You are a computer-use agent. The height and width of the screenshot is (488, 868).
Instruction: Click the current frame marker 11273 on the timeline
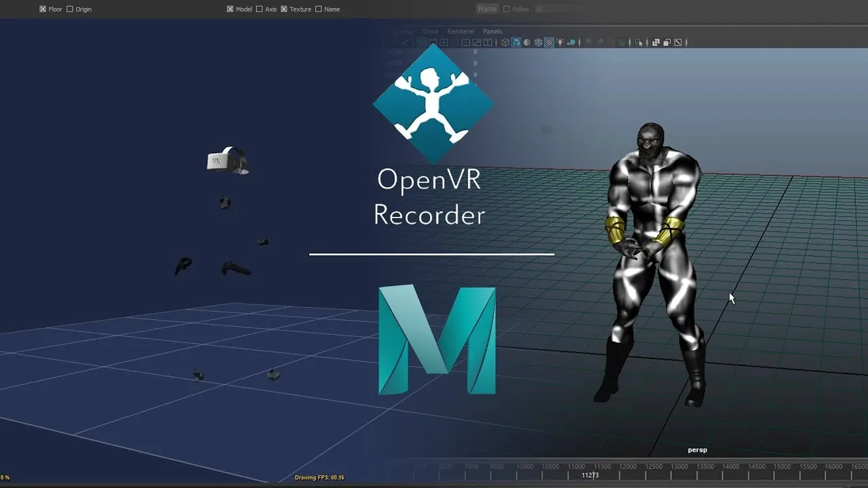590,475
